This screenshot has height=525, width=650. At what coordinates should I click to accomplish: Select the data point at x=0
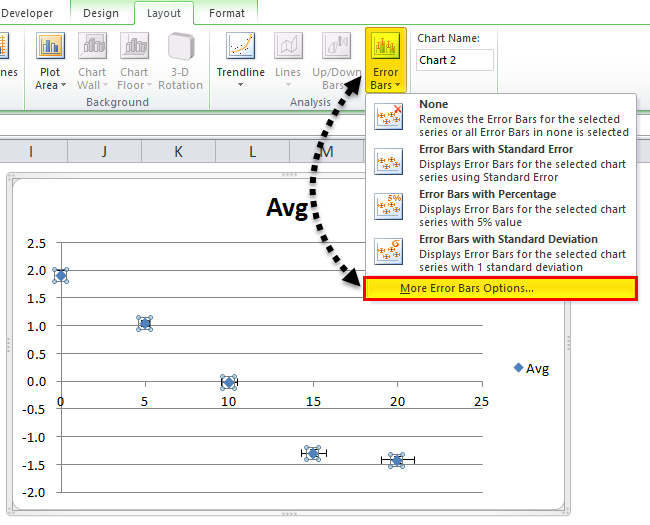[x=61, y=275]
